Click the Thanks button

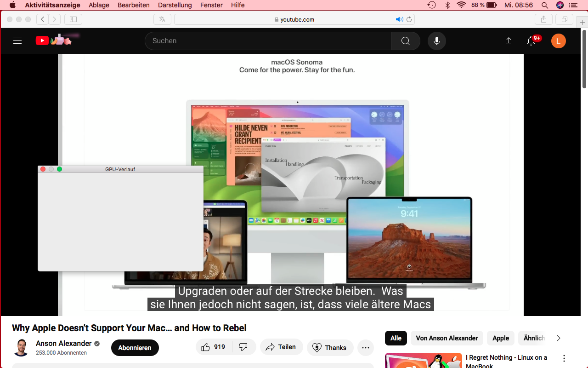pyautogui.click(x=330, y=348)
